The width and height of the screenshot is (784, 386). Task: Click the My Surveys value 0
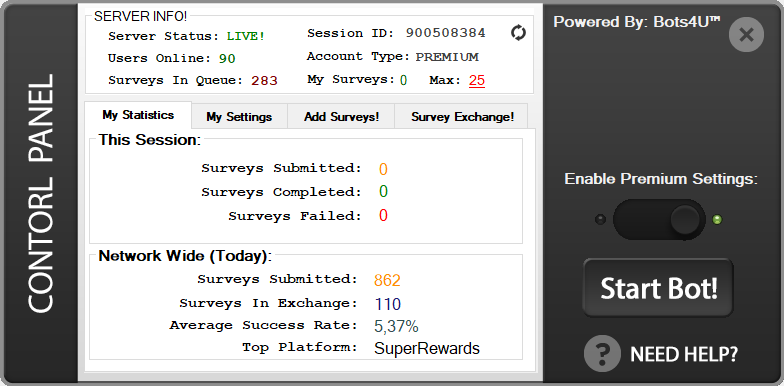tap(403, 80)
